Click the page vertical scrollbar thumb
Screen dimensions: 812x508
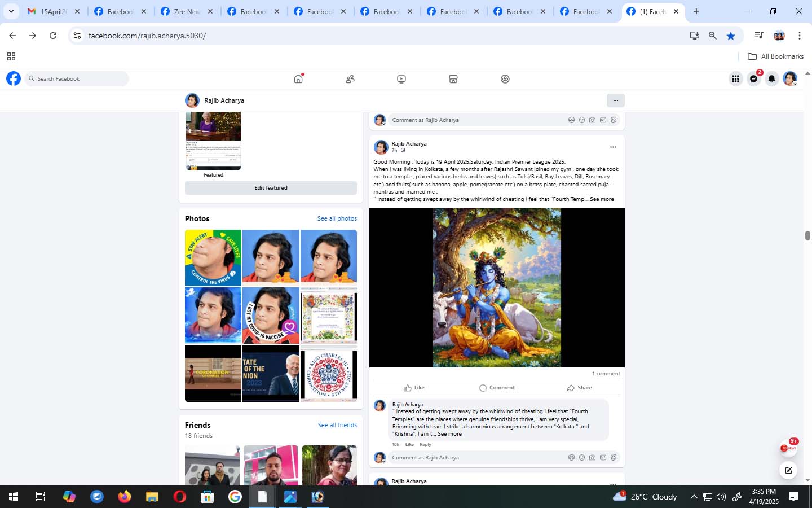point(807,236)
